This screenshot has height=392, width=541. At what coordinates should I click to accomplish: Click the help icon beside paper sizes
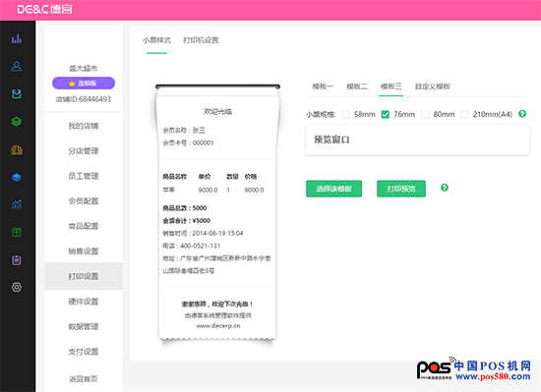[522, 114]
